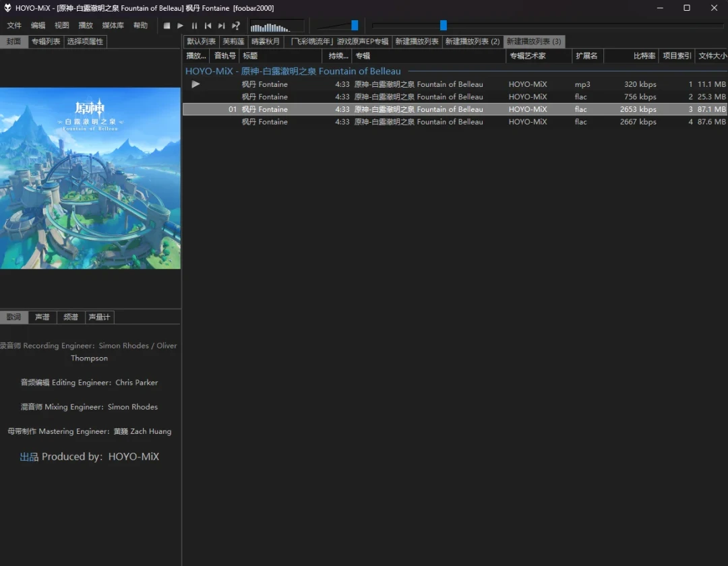Open the 视图 menu
The image size is (728, 566).
[x=62, y=26]
